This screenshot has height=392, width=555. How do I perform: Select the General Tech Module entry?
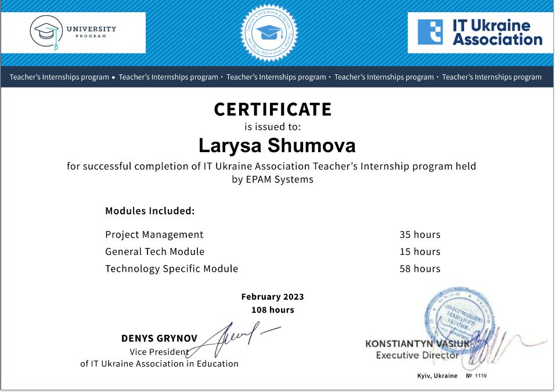click(x=155, y=251)
